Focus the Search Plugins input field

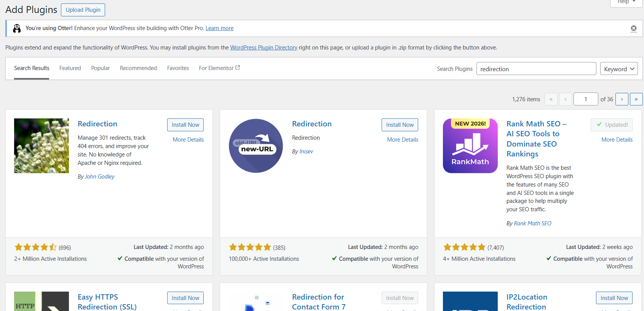pos(536,69)
